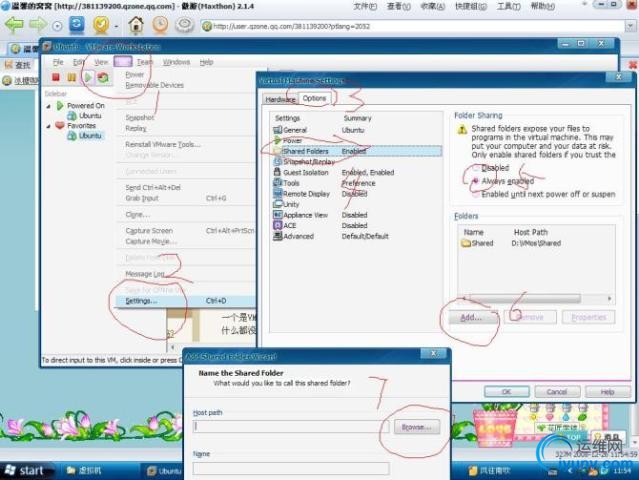Open the File menu in VMware
639x480 pixels.
click(58, 62)
